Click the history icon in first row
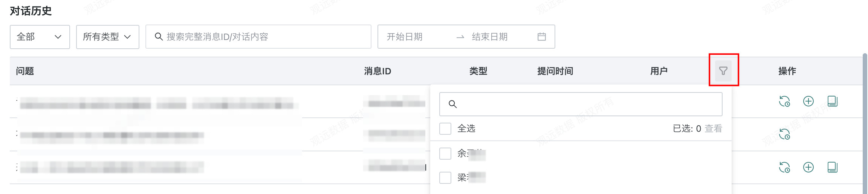 (784, 101)
